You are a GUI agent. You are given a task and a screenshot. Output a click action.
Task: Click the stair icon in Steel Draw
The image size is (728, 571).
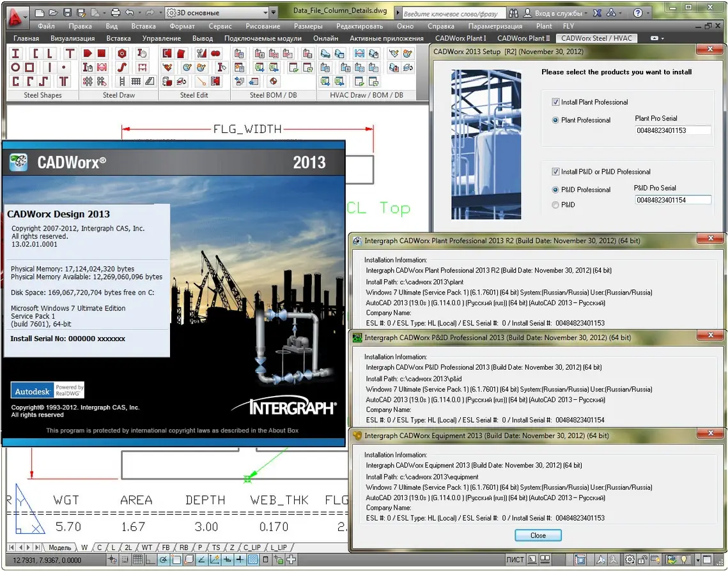pyautogui.click(x=150, y=82)
